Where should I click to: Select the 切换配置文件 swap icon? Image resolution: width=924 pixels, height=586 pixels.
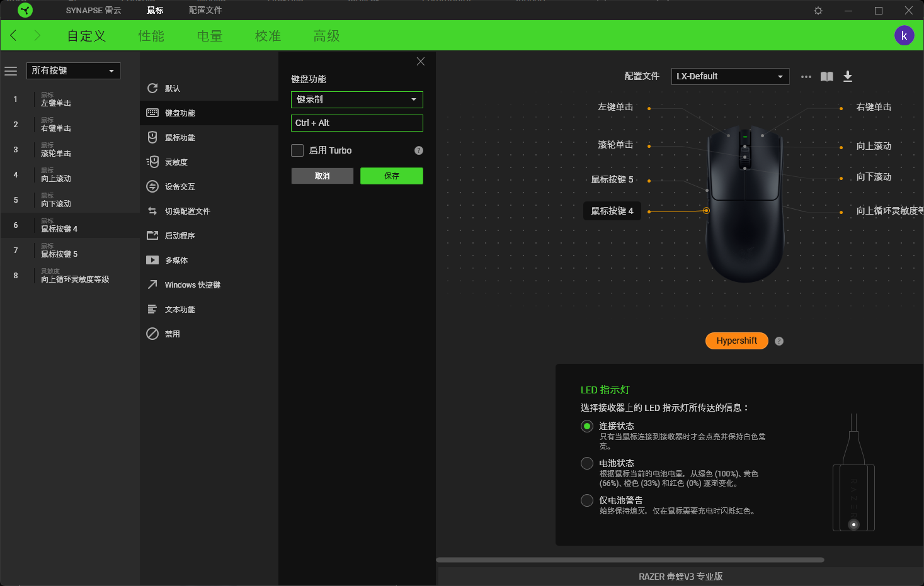coord(152,211)
